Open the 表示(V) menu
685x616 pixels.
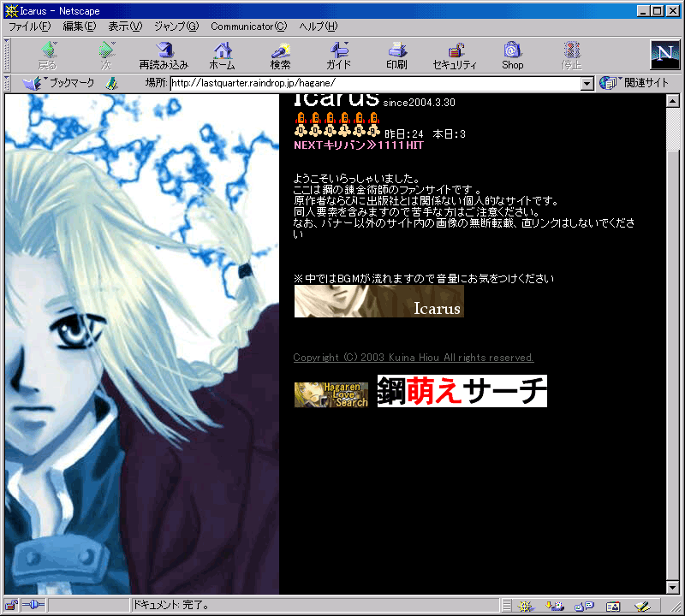[125, 27]
